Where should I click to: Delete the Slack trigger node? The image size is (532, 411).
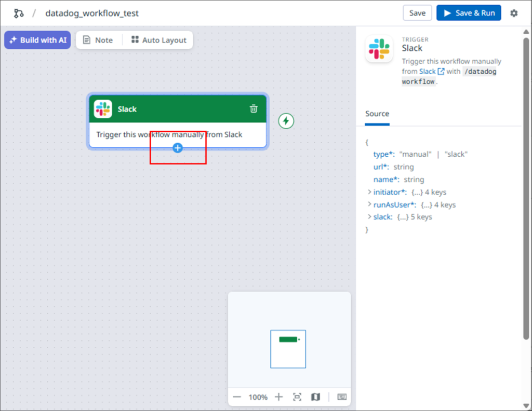pyautogui.click(x=254, y=109)
